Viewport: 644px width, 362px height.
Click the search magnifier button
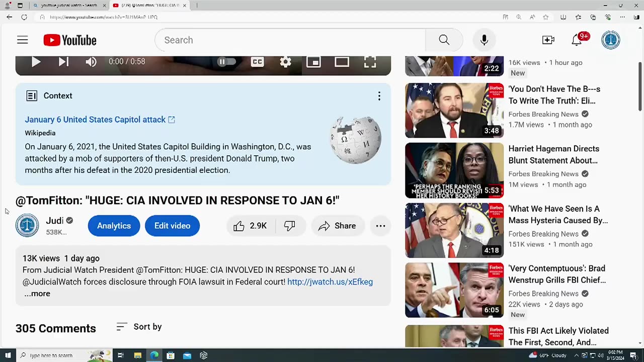(x=444, y=40)
